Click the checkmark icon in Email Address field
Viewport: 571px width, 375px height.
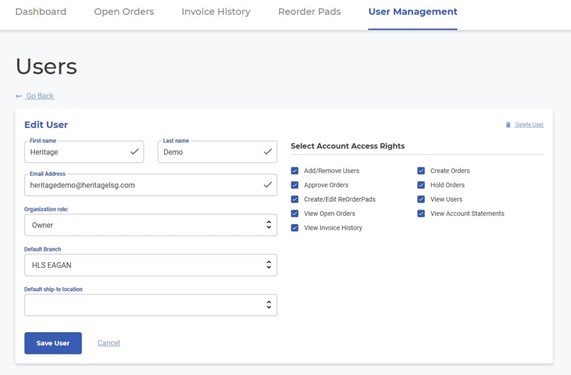point(268,185)
